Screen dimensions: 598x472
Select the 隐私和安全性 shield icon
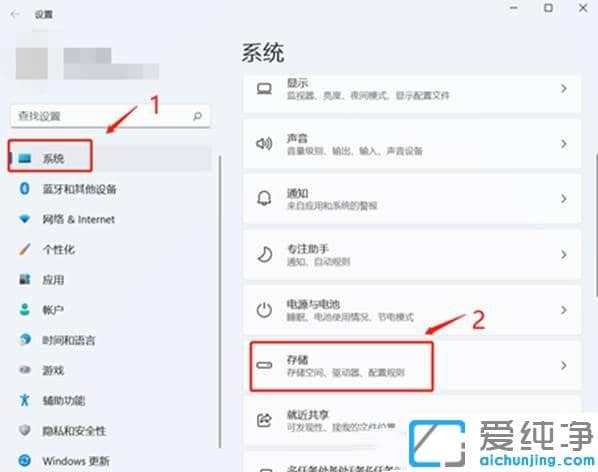25,430
